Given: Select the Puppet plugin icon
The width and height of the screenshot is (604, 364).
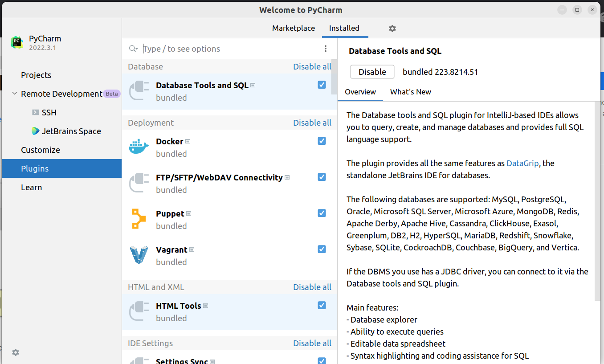Looking at the screenshot, I should click(x=139, y=219).
